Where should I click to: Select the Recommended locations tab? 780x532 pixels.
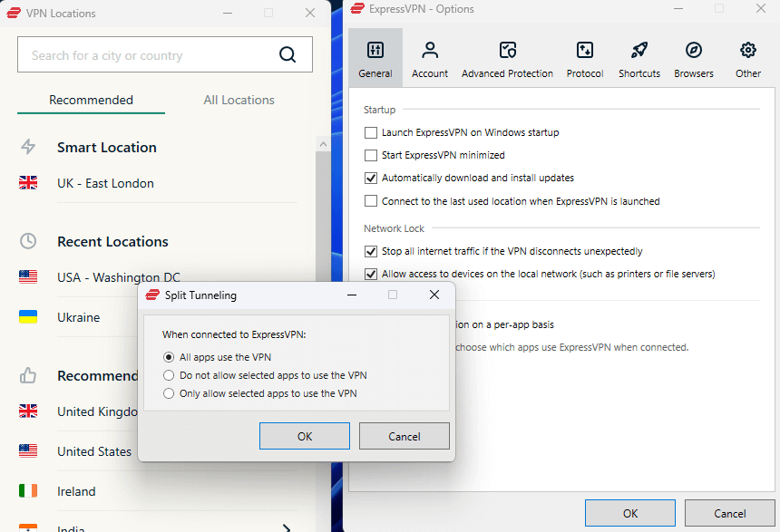click(x=91, y=100)
